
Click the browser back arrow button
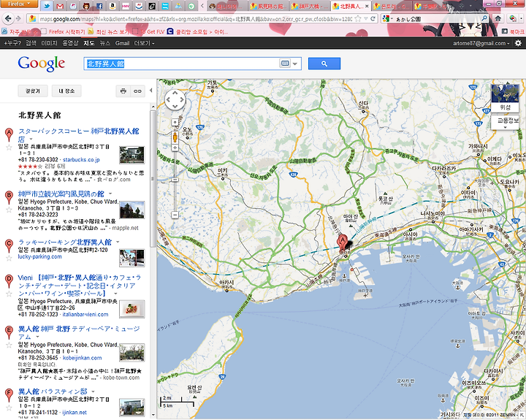tap(9, 18)
